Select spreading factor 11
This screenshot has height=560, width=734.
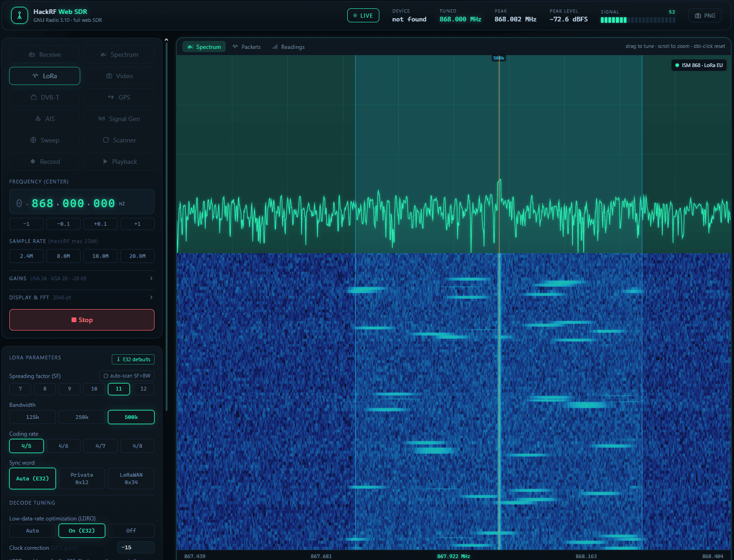[x=119, y=389]
